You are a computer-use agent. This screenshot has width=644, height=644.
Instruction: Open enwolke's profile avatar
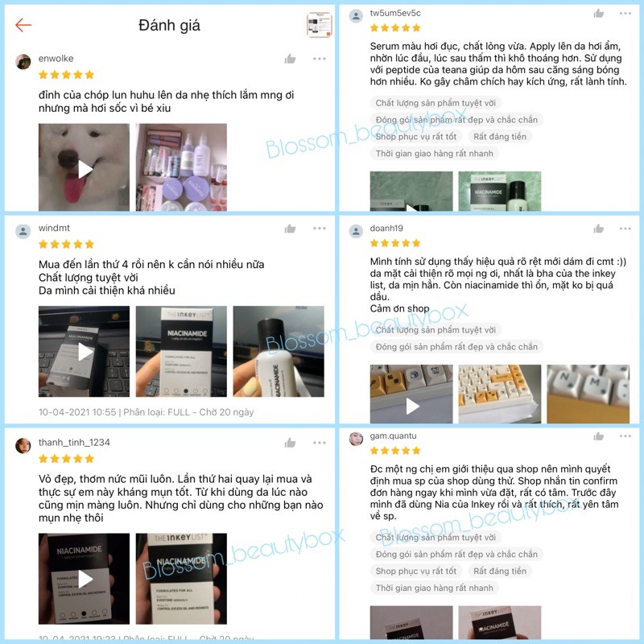[x=23, y=62]
